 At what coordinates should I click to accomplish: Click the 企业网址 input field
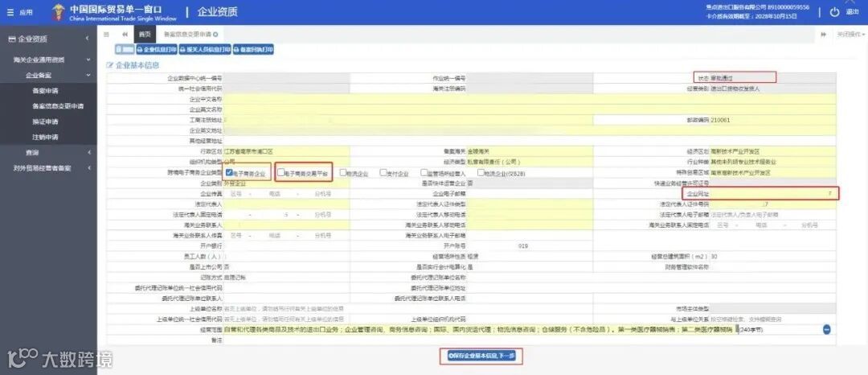773,194
